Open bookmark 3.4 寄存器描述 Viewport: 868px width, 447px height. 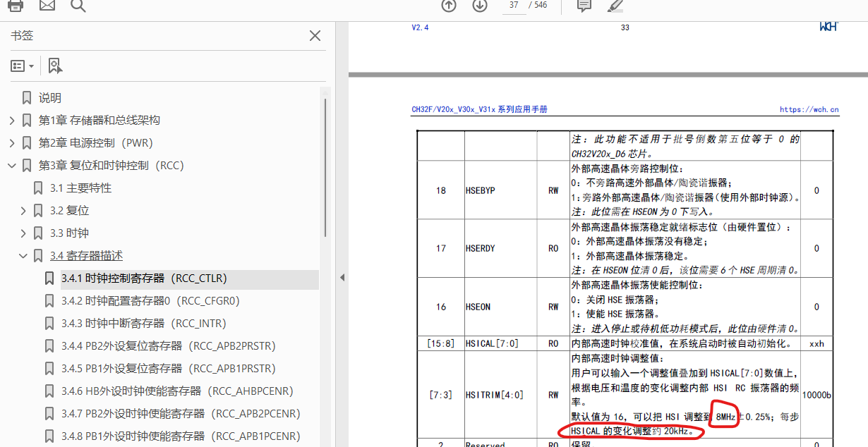click(x=86, y=255)
